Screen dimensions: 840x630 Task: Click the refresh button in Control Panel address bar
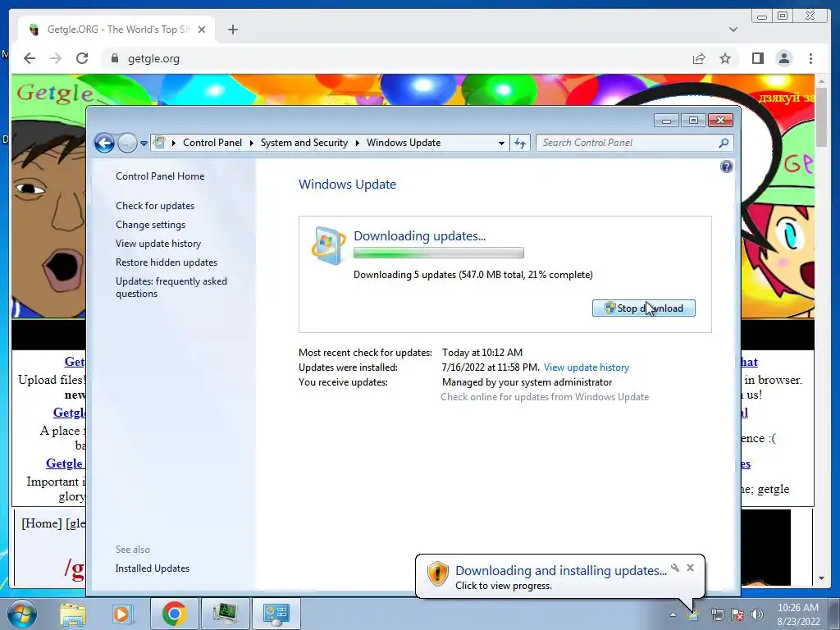point(519,143)
